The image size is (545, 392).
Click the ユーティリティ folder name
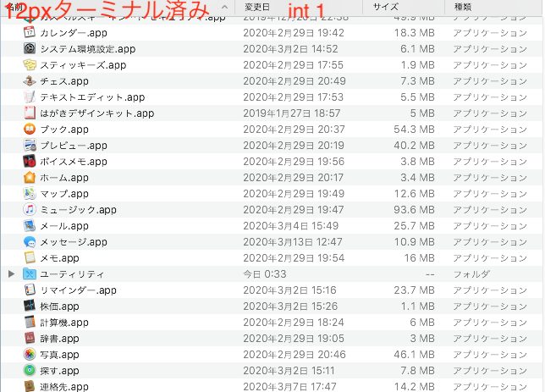tap(72, 274)
